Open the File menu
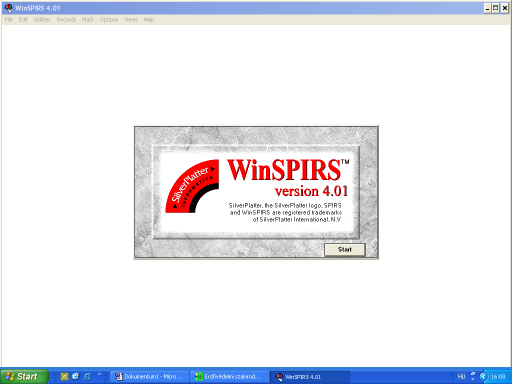512x384 pixels. pyautogui.click(x=9, y=20)
